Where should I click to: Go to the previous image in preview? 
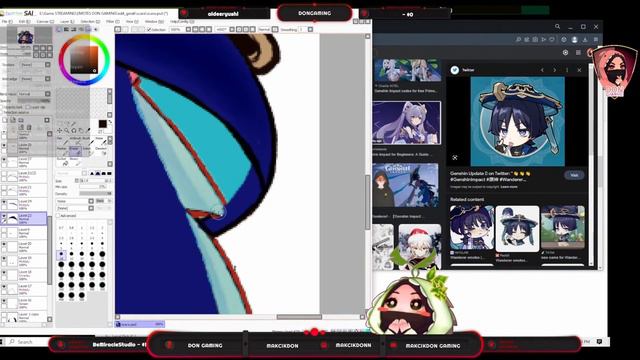(x=542, y=70)
